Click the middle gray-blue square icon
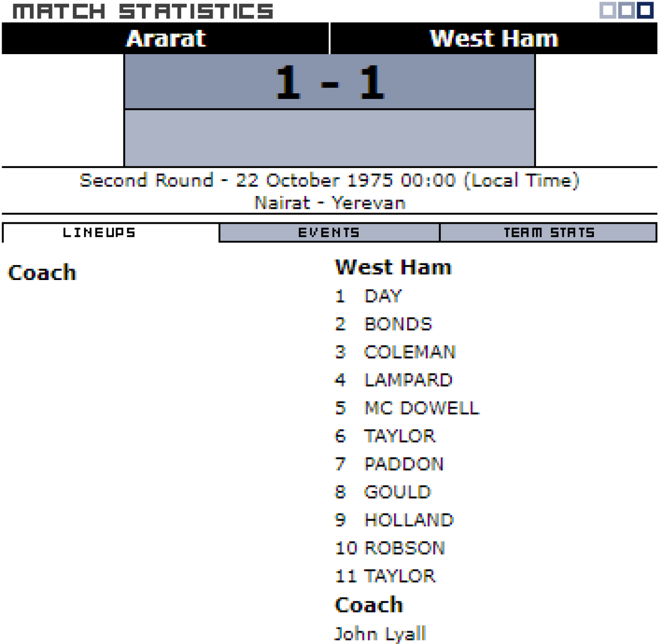Image resolution: width=663 pixels, height=644 pixels. point(627,10)
